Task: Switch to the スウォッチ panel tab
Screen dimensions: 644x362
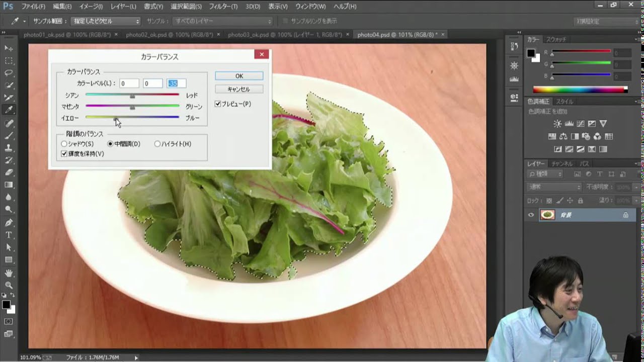Action: pyautogui.click(x=556, y=39)
